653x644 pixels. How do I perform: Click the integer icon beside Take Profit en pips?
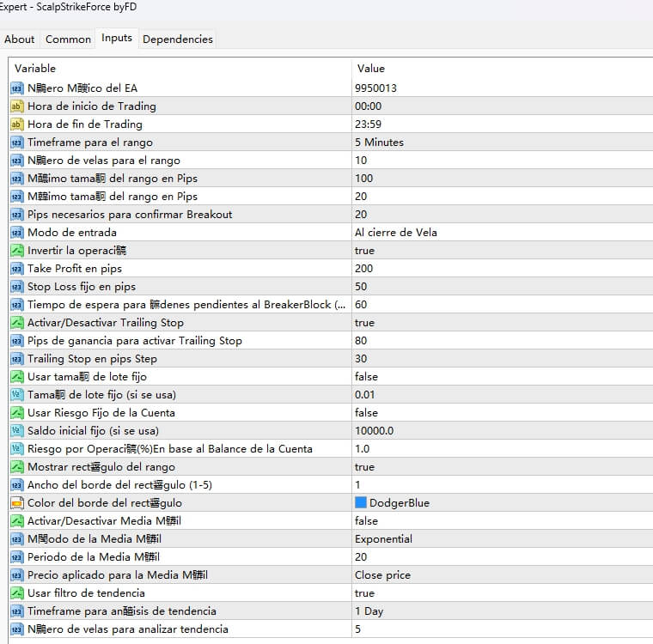pyautogui.click(x=17, y=269)
